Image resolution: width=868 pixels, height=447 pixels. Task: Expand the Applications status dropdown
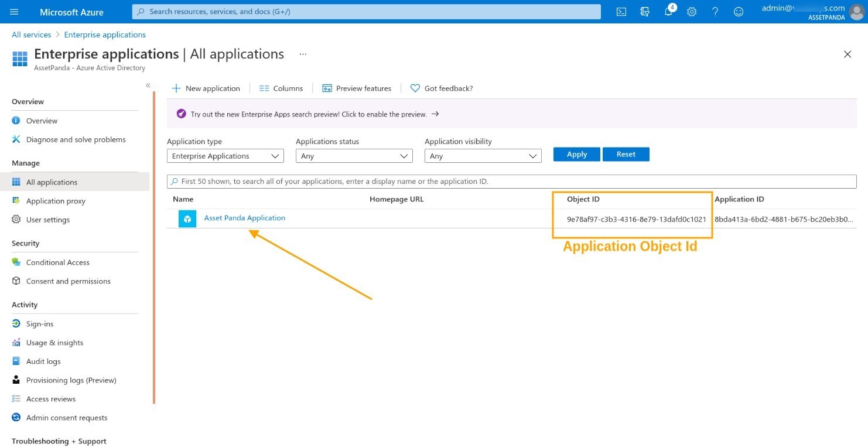coord(354,156)
